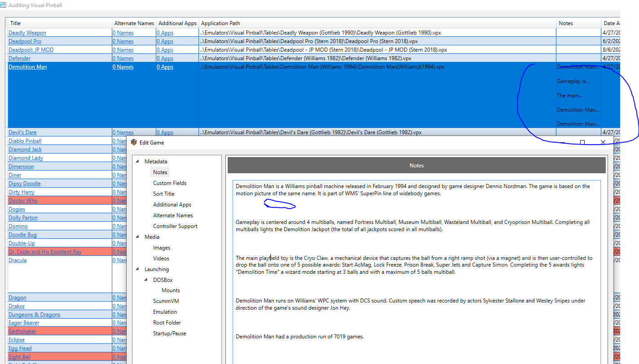Open the Deadpool Pro title link
The image size is (639, 364).
pyautogui.click(x=25, y=41)
